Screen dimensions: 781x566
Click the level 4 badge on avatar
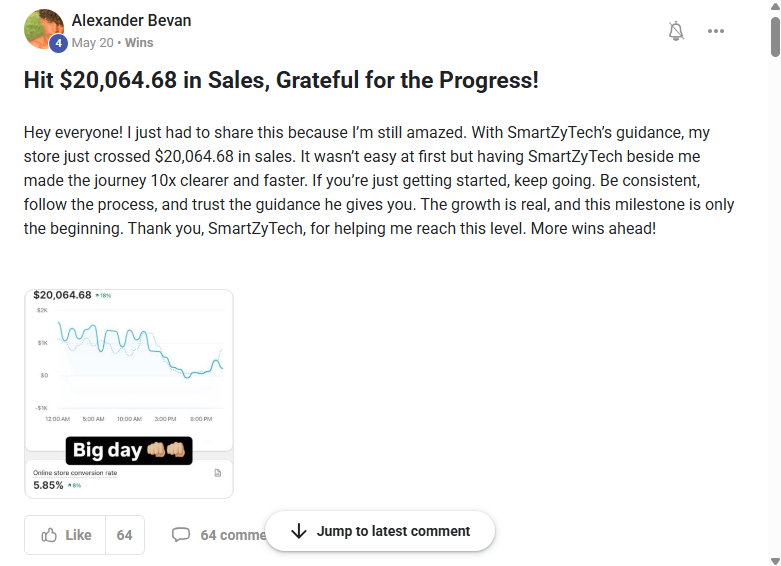coord(58,43)
